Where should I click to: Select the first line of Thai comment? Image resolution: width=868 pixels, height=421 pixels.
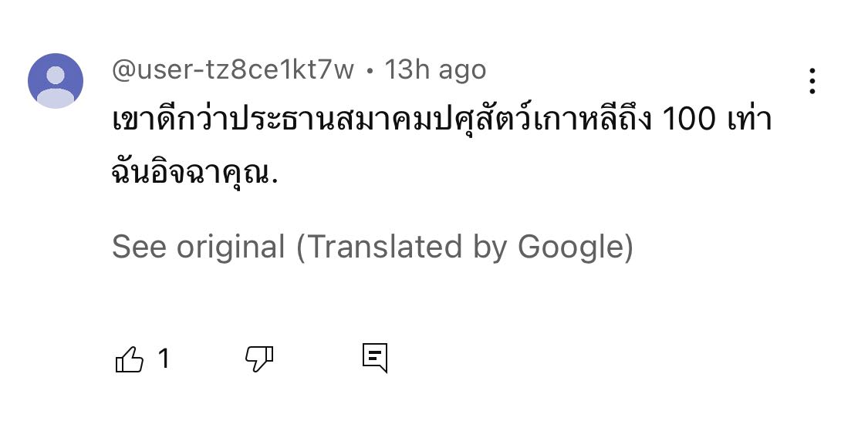point(442,121)
